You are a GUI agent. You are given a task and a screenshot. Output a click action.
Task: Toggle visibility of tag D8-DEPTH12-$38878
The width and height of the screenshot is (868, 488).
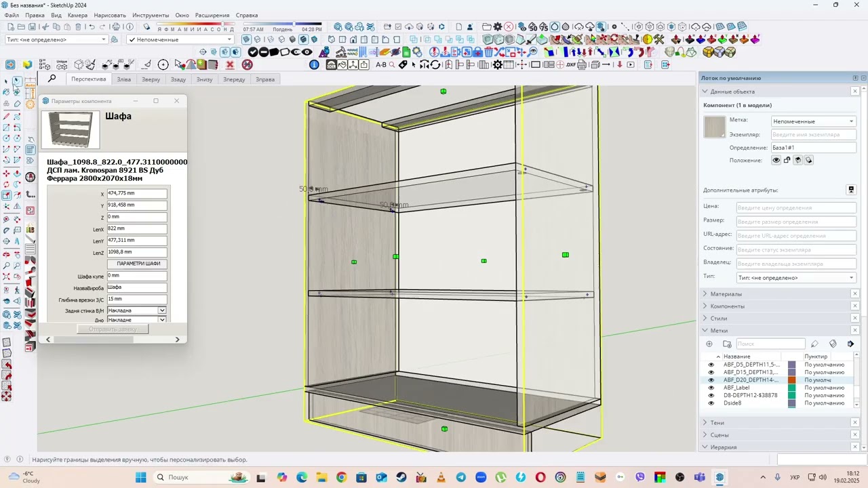click(x=711, y=395)
